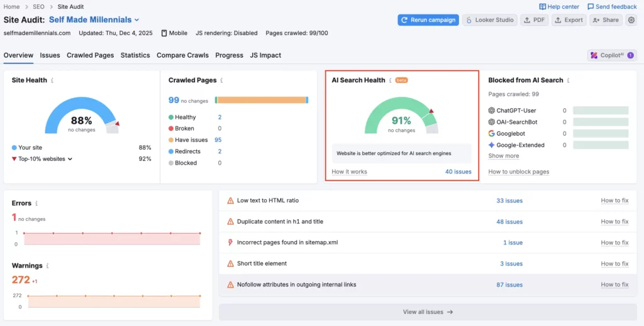Open the Issues tab
Image resolution: width=644 pixels, height=326 pixels.
click(x=50, y=55)
